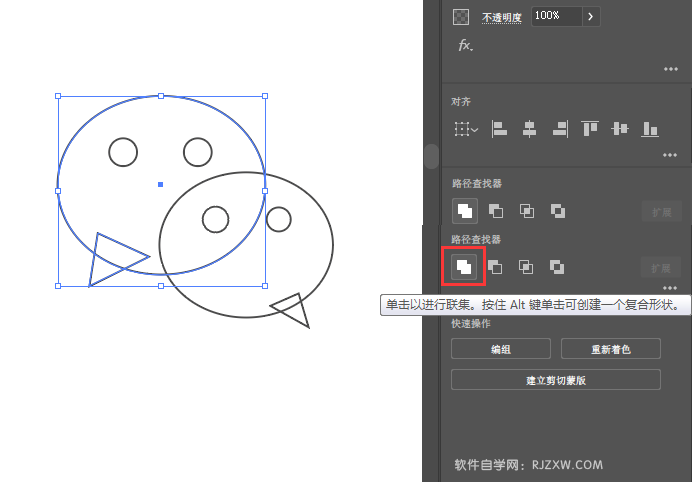Click the blue center point of the selection

tap(160, 185)
